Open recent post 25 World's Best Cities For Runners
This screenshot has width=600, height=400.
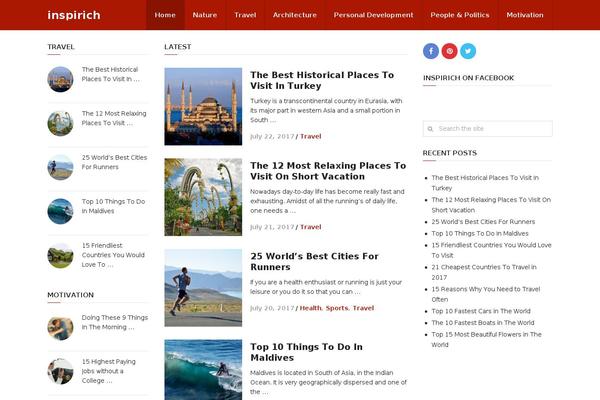483,222
